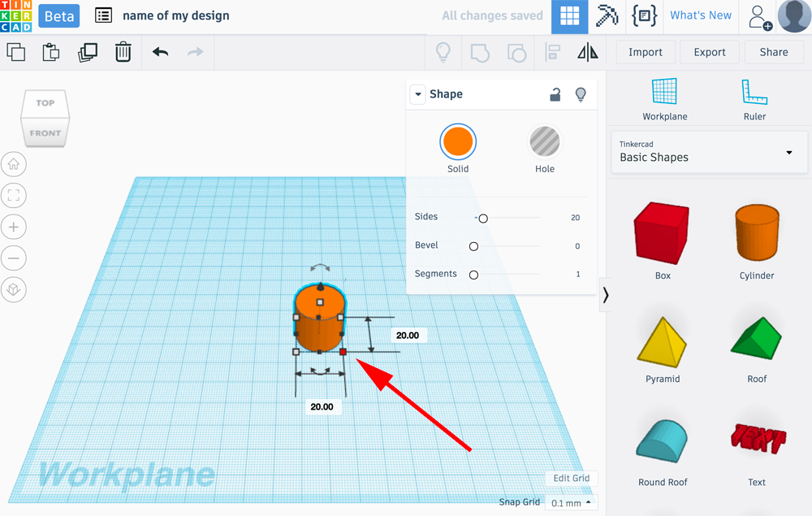This screenshot has height=516, width=812.
Task: Click the invite people icon
Action: pyautogui.click(x=760, y=17)
